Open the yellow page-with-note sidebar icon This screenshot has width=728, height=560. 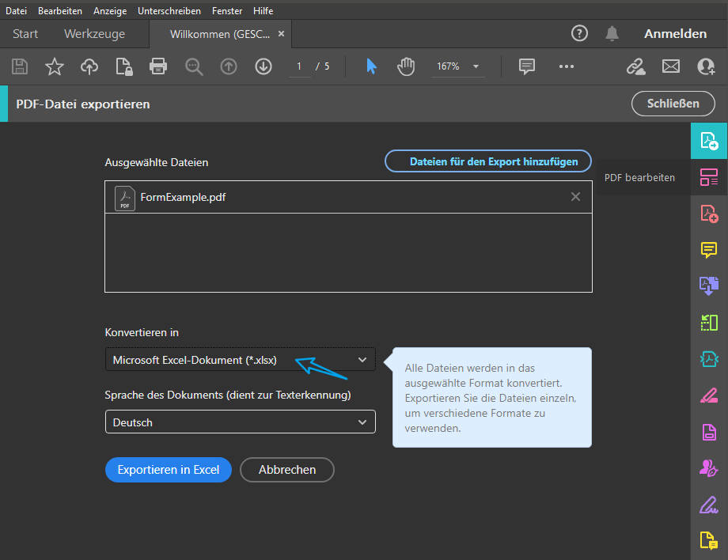pos(709,540)
